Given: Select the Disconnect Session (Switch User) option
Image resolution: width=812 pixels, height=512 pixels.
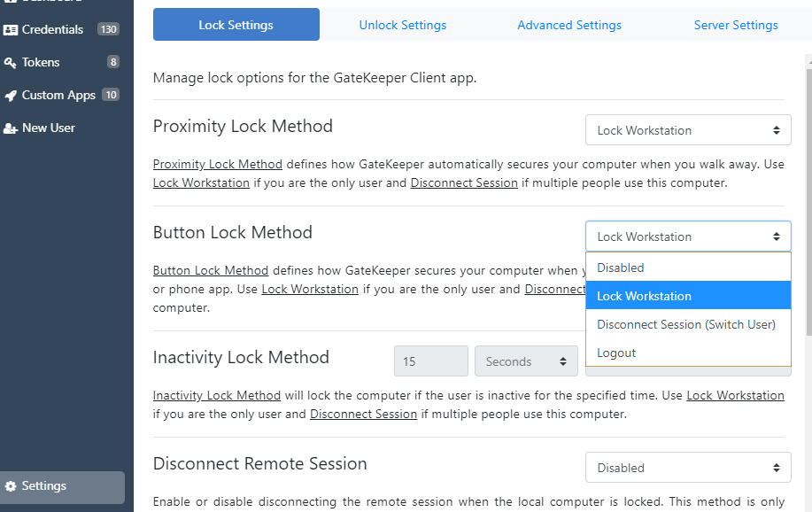Looking at the screenshot, I should [x=686, y=324].
